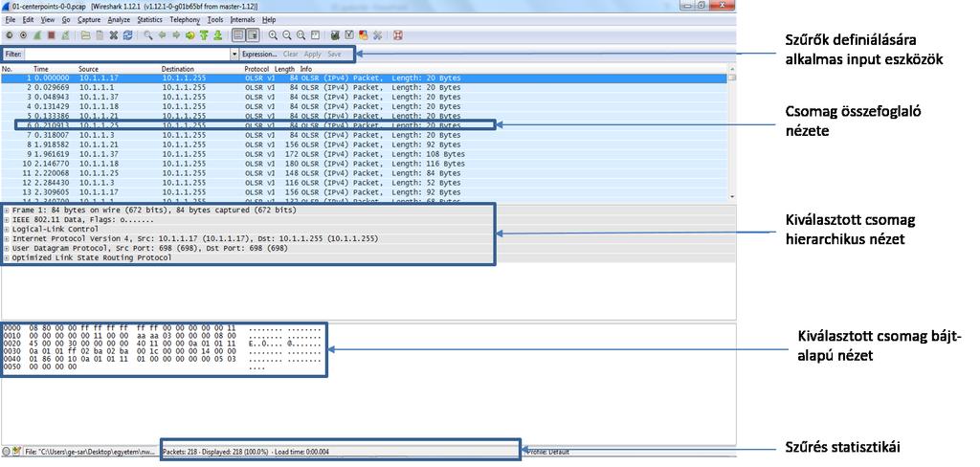This screenshot has width=980, height=467.
Task: Select packet 10 with Length 116 Bytes
Action: 365,164
